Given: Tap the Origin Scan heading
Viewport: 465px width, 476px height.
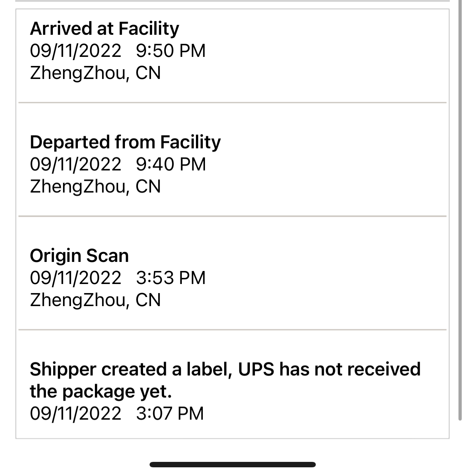Looking at the screenshot, I should (x=79, y=256).
